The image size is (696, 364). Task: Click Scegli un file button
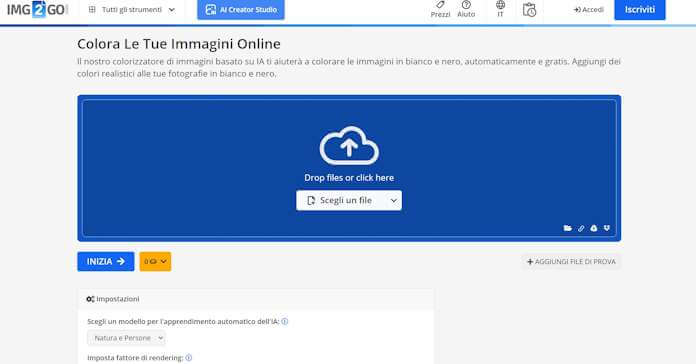(340, 200)
